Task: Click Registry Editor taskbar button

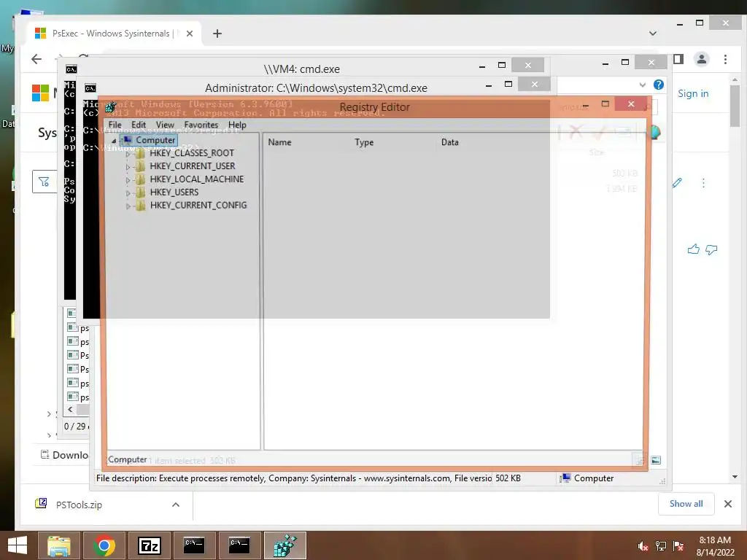Action: (x=285, y=545)
